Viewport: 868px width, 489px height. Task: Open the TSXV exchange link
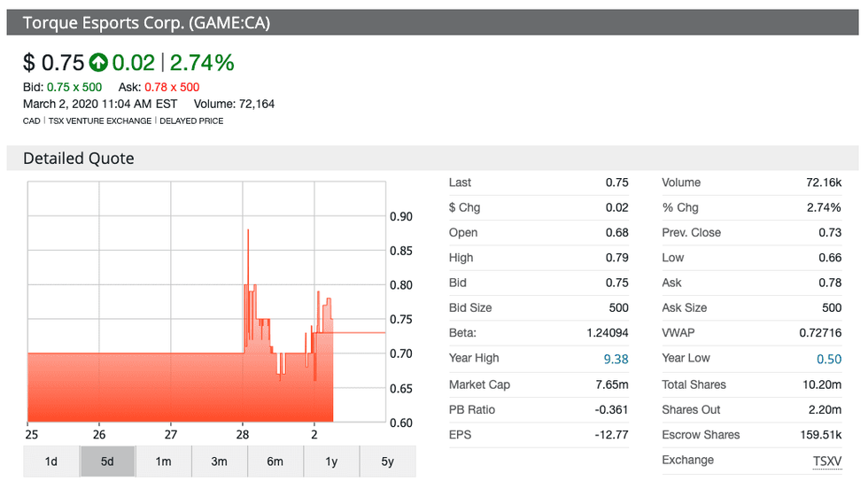coord(826,460)
